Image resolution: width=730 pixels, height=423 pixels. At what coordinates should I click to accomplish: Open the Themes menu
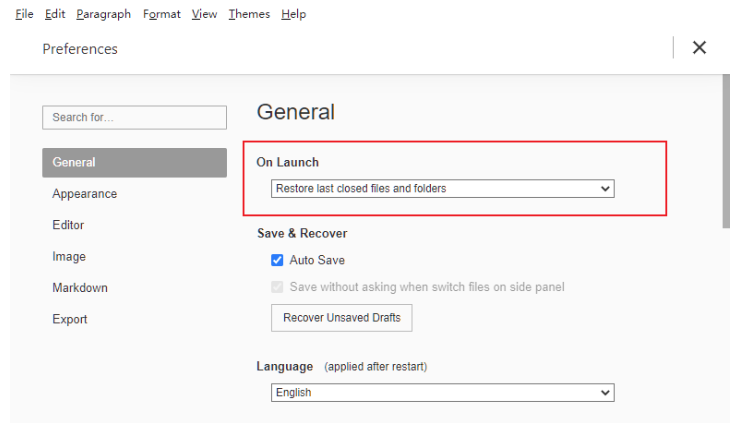point(249,14)
